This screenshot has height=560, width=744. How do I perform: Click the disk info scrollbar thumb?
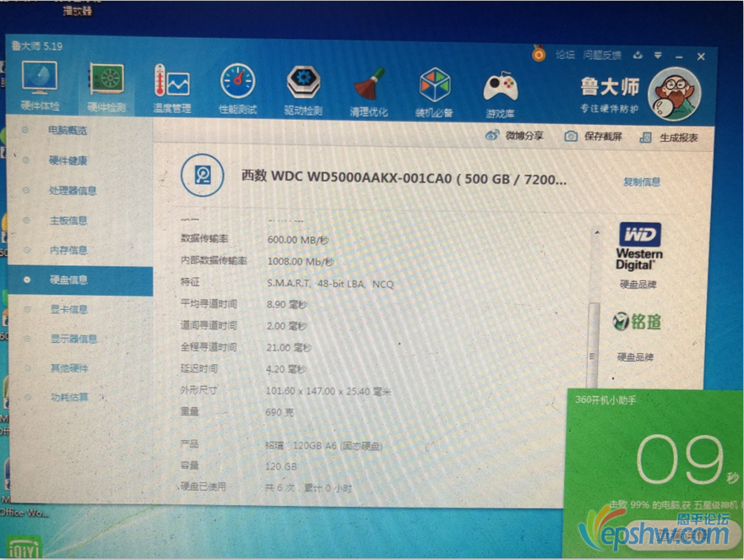(x=593, y=346)
